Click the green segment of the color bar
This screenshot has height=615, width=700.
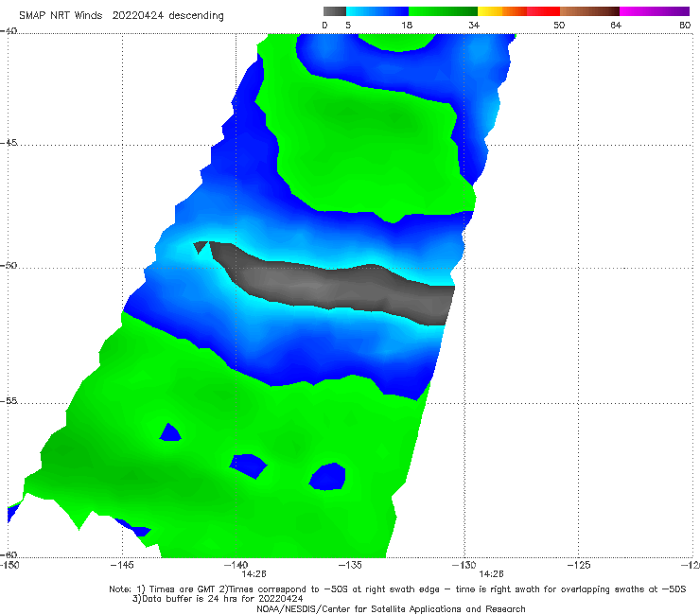(x=443, y=11)
